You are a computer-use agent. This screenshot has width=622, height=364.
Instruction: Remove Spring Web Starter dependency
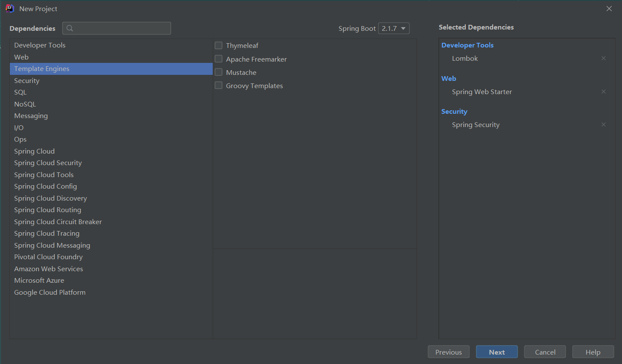[x=604, y=92]
